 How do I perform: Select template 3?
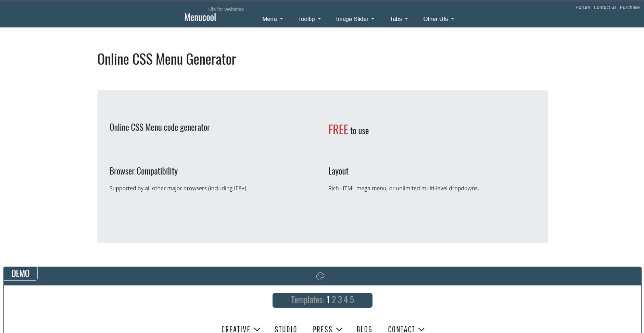(x=340, y=300)
